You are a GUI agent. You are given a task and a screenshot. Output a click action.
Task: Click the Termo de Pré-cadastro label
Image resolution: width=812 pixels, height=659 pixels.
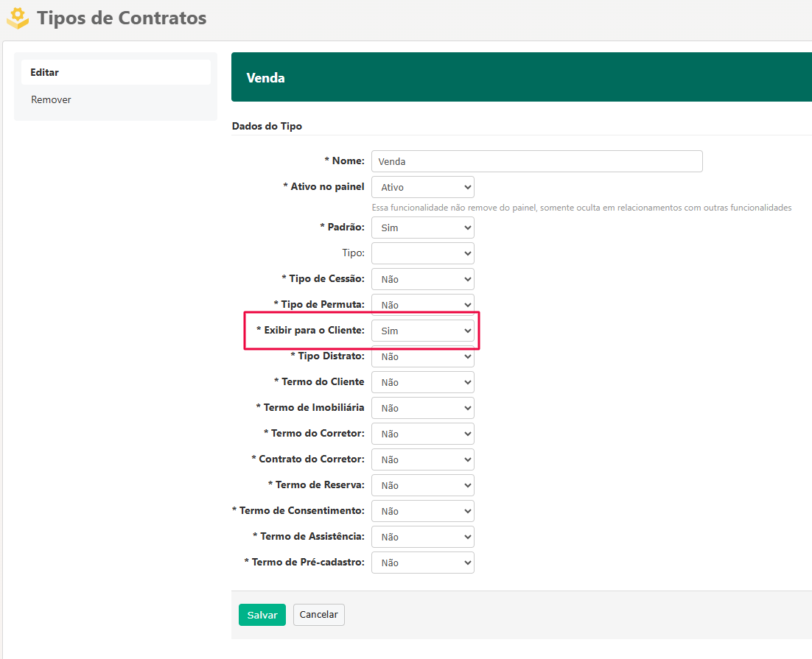304,563
